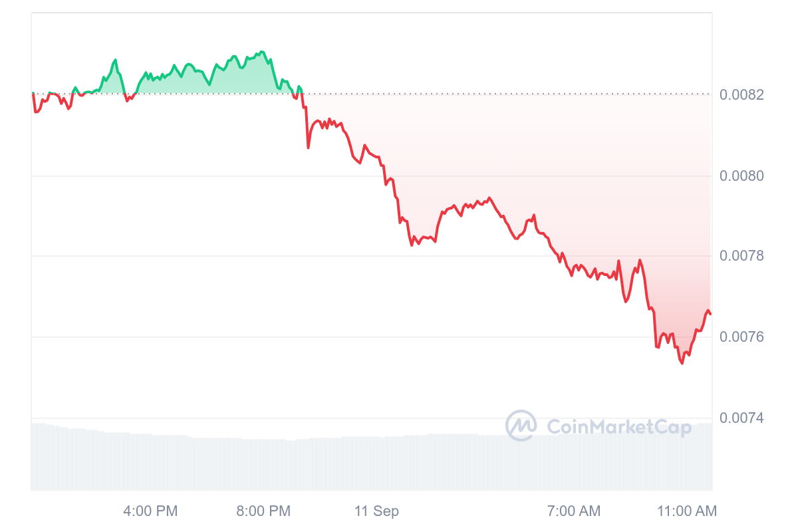The image size is (798, 532).
Task: Click the CoinMarketCap logo icon
Action: pyautogui.click(x=521, y=426)
